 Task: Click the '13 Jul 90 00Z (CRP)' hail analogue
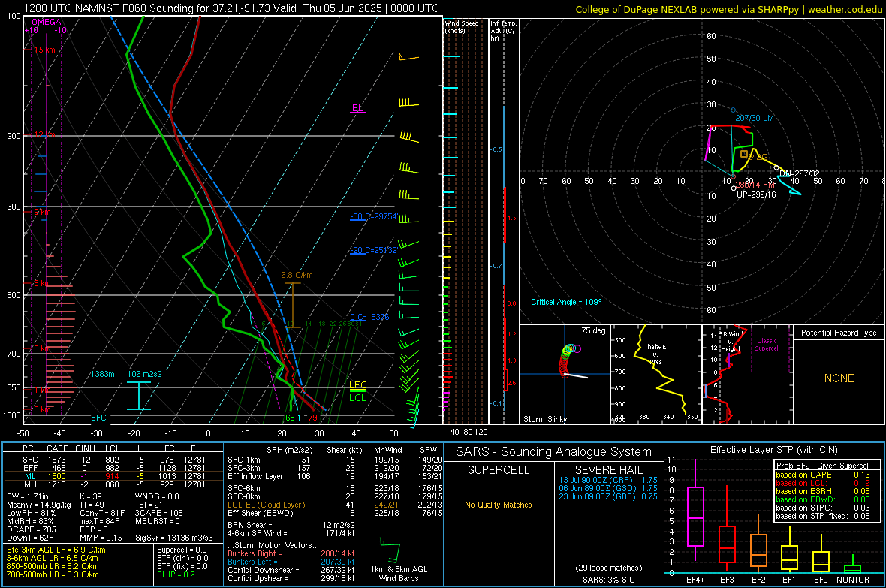(596, 480)
